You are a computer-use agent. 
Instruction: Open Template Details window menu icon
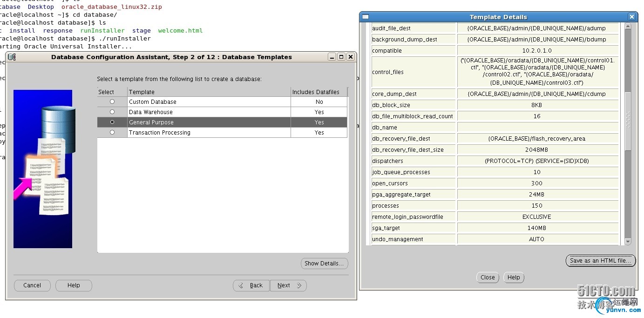coord(366,17)
